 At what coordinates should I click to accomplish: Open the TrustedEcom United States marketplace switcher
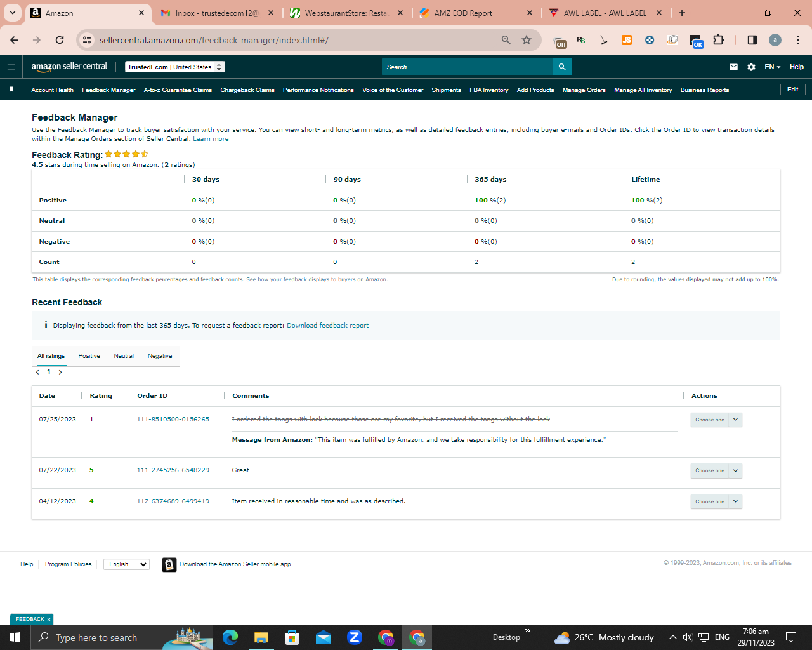175,67
